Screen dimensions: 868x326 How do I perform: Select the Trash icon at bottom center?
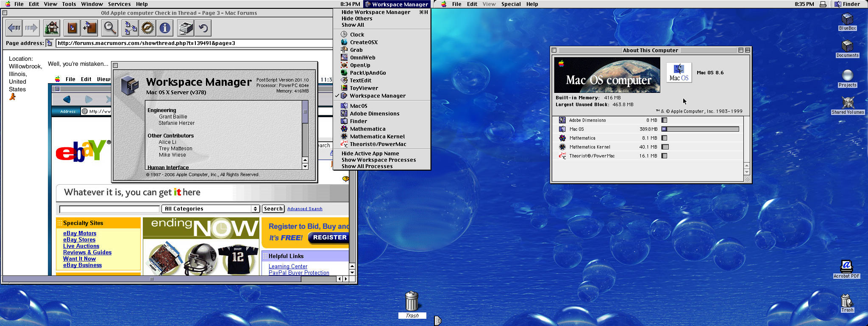[x=412, y=304]
